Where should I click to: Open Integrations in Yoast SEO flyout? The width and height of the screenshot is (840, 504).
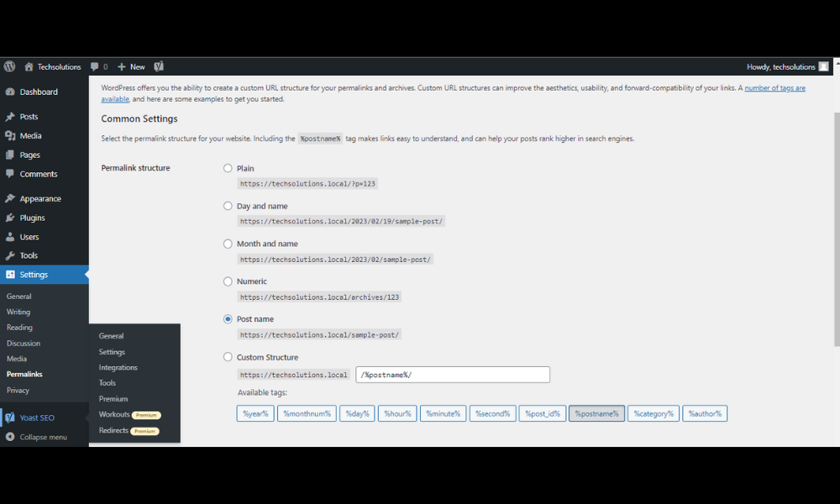[118, 367]
